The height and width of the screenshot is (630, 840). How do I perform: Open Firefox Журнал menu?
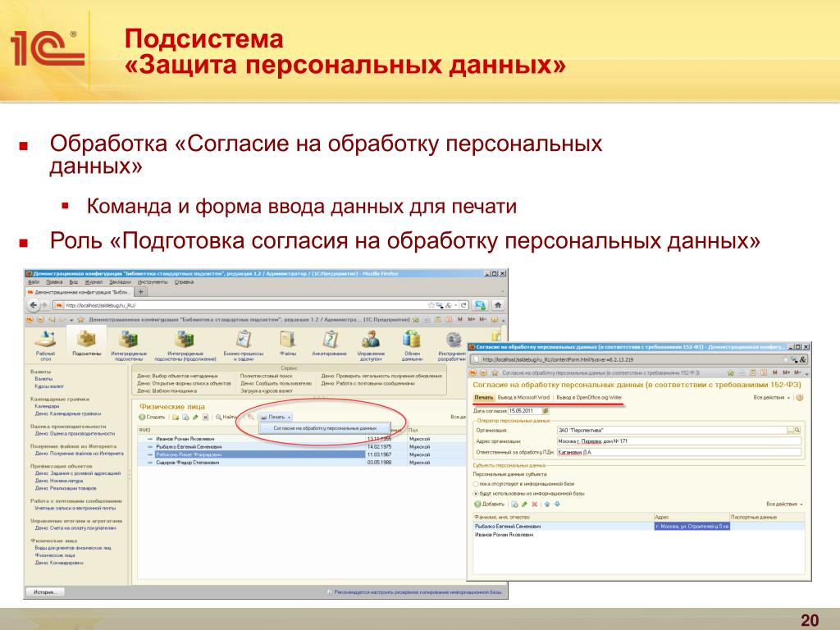94,282
